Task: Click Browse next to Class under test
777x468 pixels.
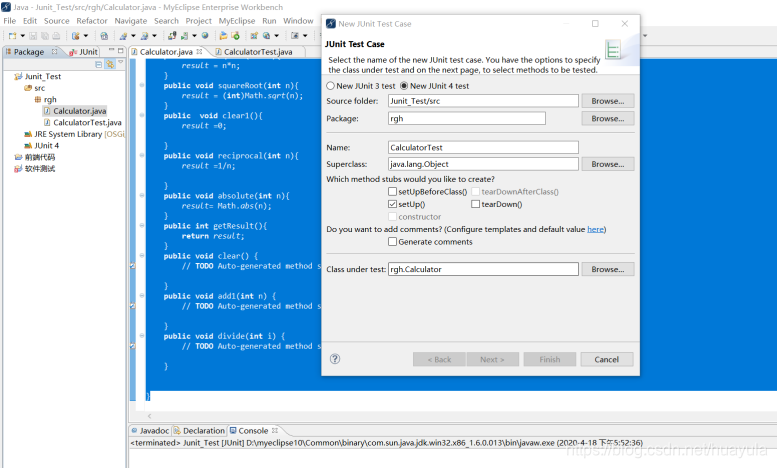Action: tap(608, 269)
